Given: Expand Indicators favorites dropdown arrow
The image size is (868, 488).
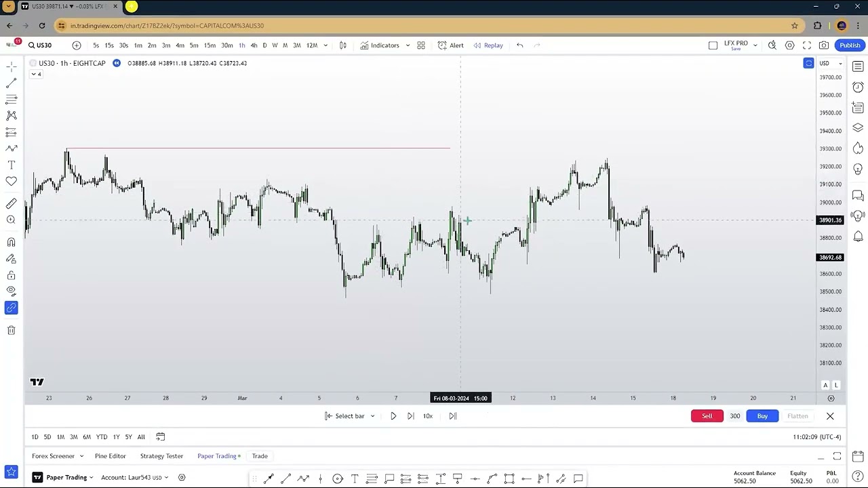Looking at the screenshot, I should [408, 45].
